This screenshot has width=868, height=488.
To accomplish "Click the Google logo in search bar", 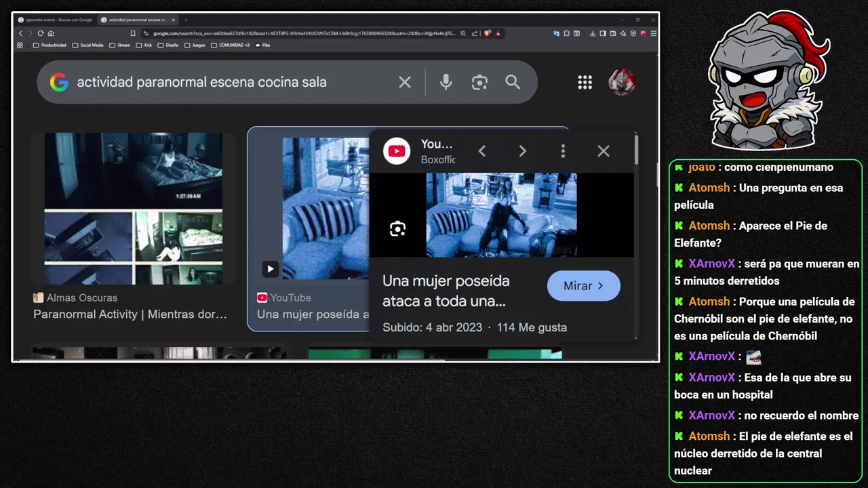I will 59,82.
